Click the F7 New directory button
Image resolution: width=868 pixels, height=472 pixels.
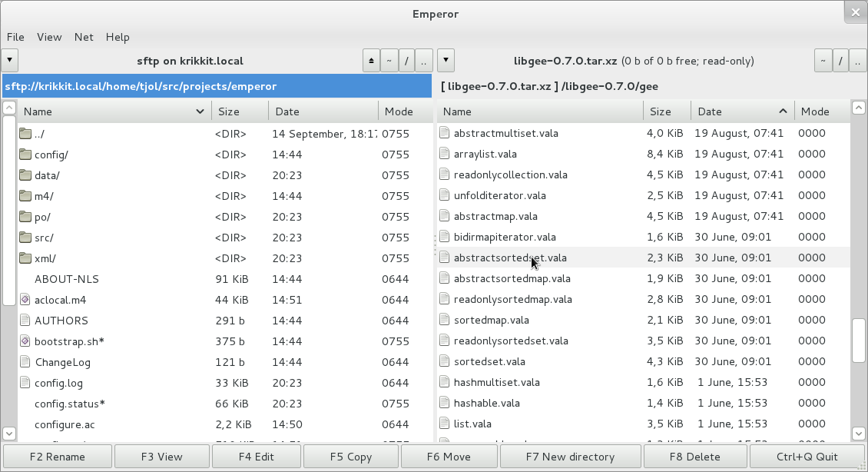570,457
